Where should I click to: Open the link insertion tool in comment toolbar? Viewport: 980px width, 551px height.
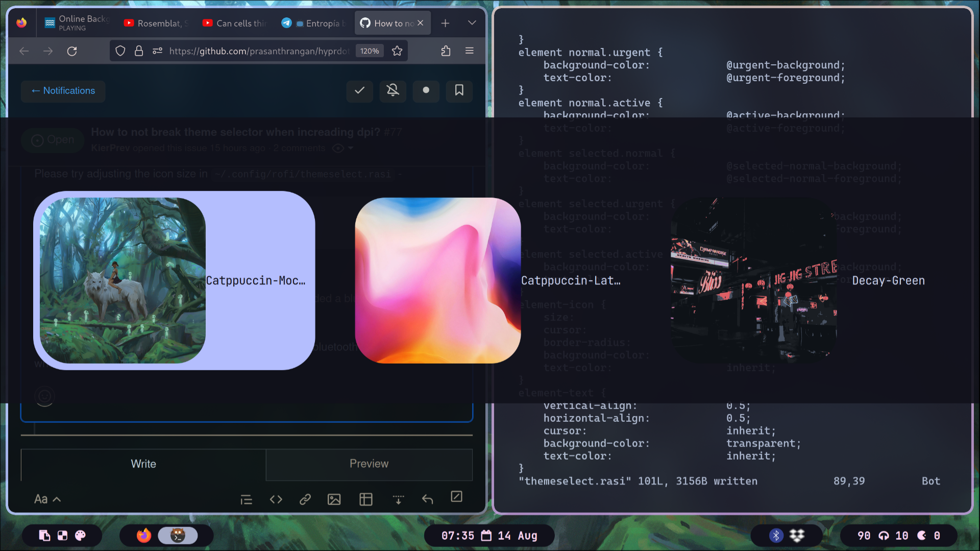coord(305,499)
